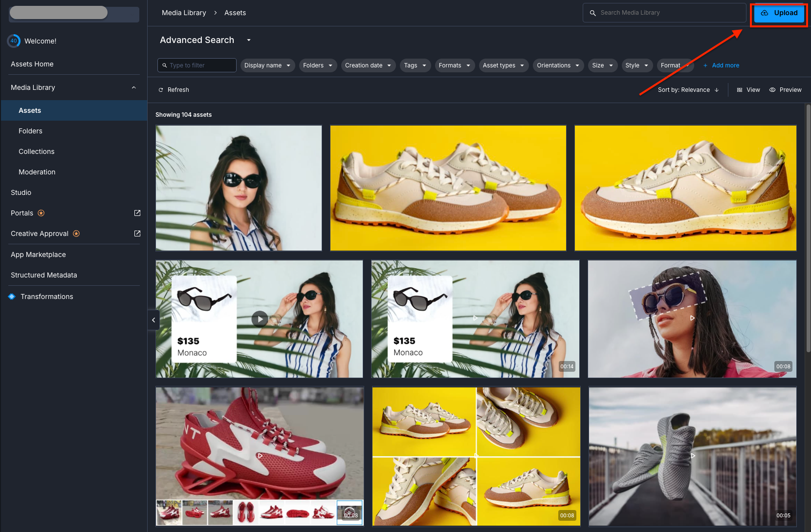The width and height of the screenshot is (811, 532).
Task: Open the Upload dialog
Action: coord(778,13)
